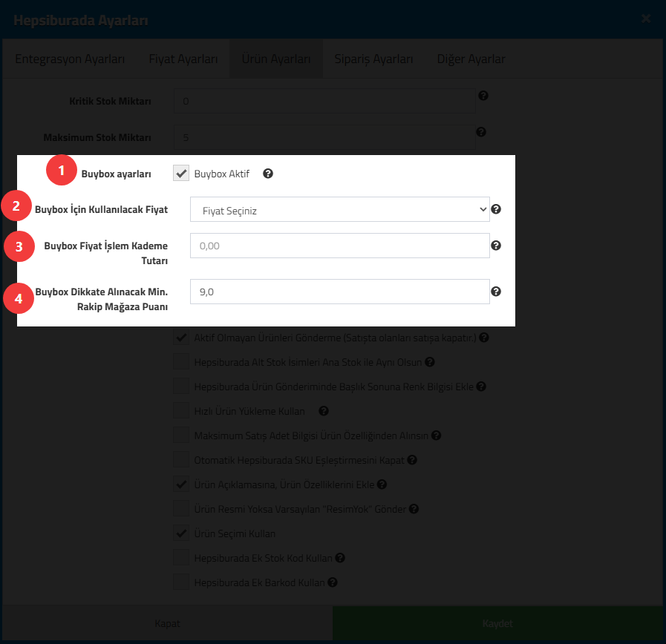
Task: Focus the Maksimum Stok Miktarı field
Action: (x=324, y=137)
